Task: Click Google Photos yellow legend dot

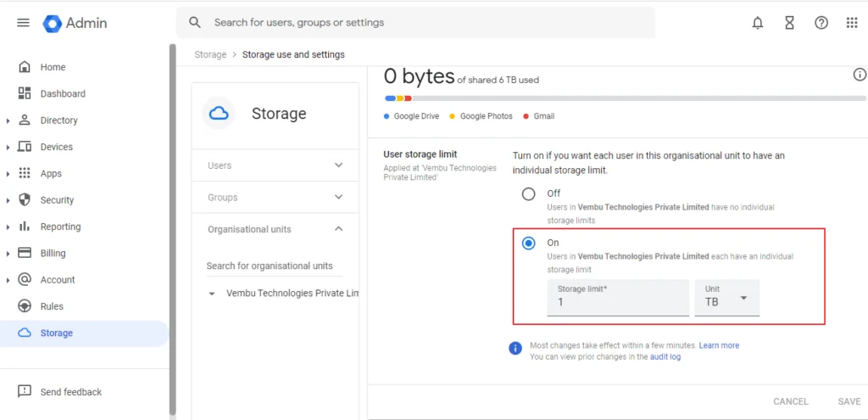Action: pyautogui.click(x=453, y=116)
